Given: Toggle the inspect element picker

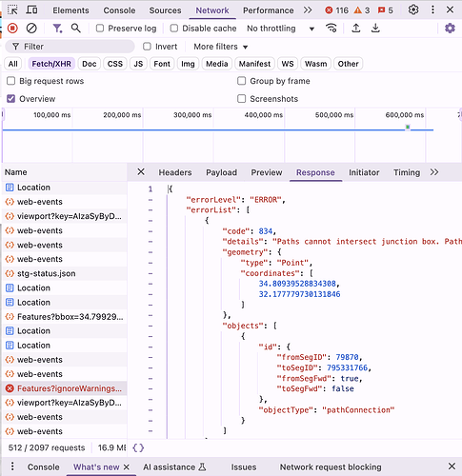Looking at the screenshot, I should (x=12, y=10).
